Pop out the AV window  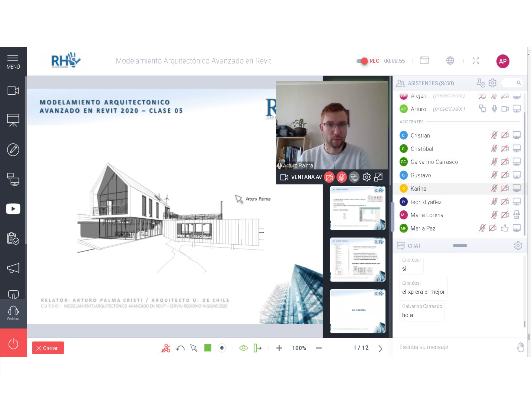(378, 177)
